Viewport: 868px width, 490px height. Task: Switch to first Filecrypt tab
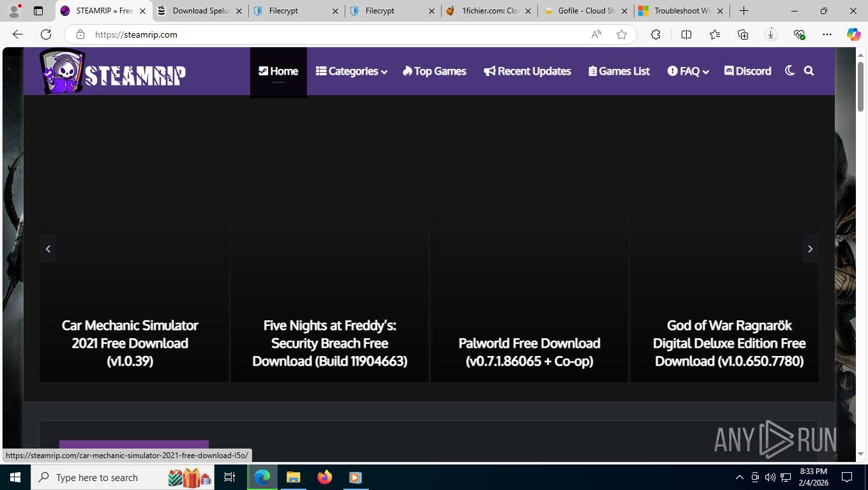tap(297, 11)
